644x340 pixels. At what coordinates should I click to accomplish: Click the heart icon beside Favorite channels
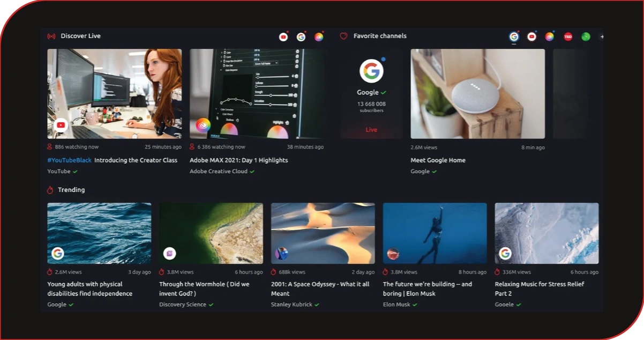(344, 36)
